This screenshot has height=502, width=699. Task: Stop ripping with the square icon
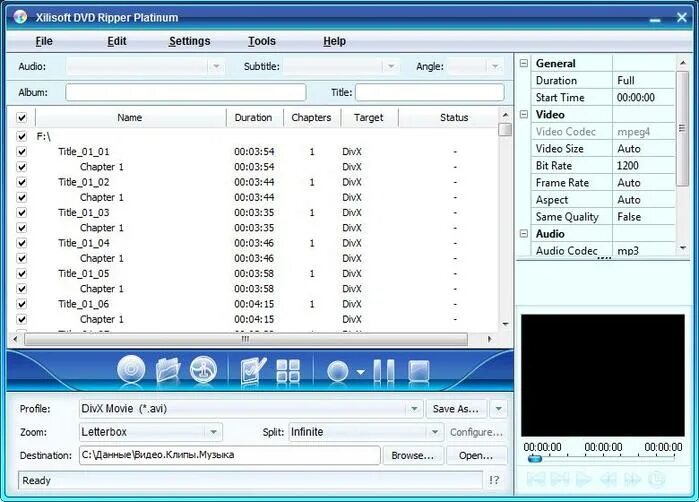click(419, 371)
